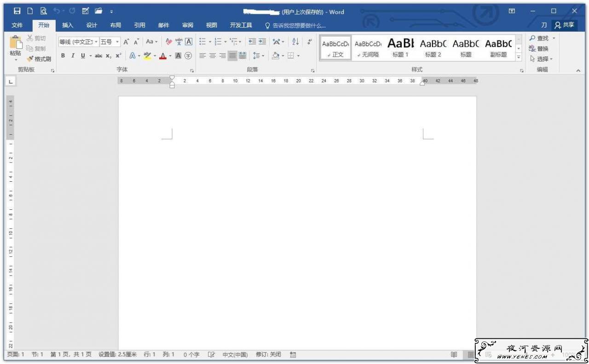Click the Share (共享) button

(x=565, y=25)
